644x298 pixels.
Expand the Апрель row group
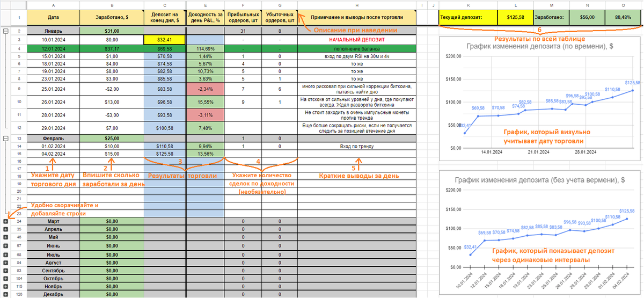pos(5,229)
